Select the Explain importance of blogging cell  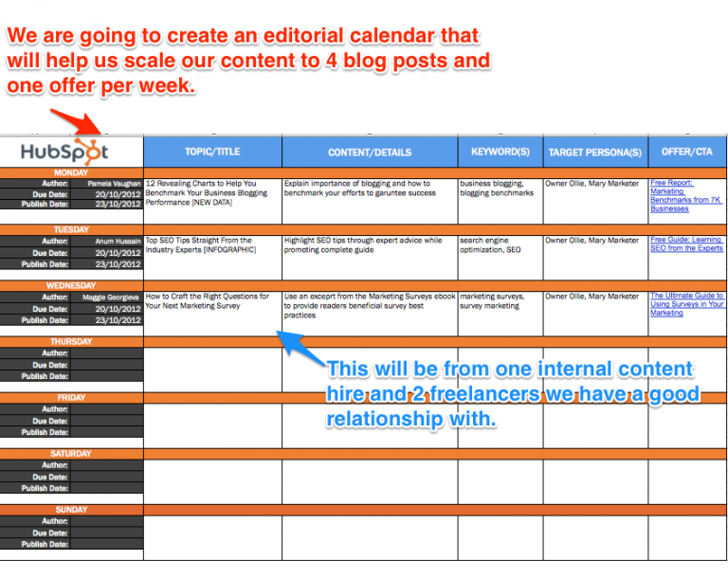pyautogui.click(x=370, y=201)
